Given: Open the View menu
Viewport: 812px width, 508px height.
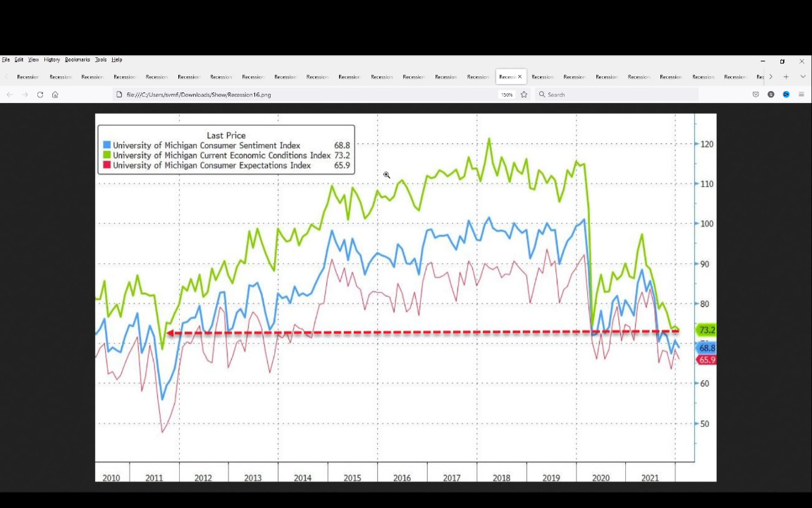Looking at the screenshot, I should coord(33,59).
